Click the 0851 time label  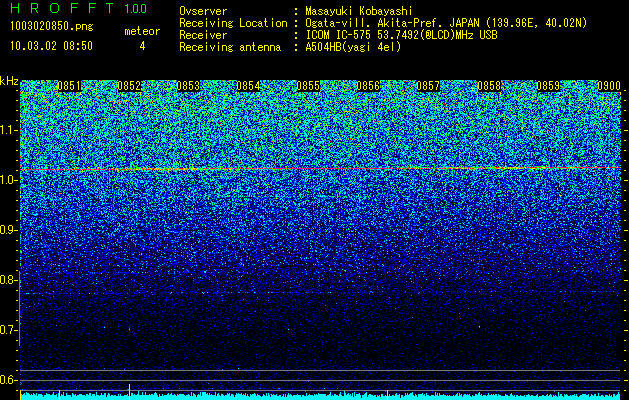(x=69, y=86)
